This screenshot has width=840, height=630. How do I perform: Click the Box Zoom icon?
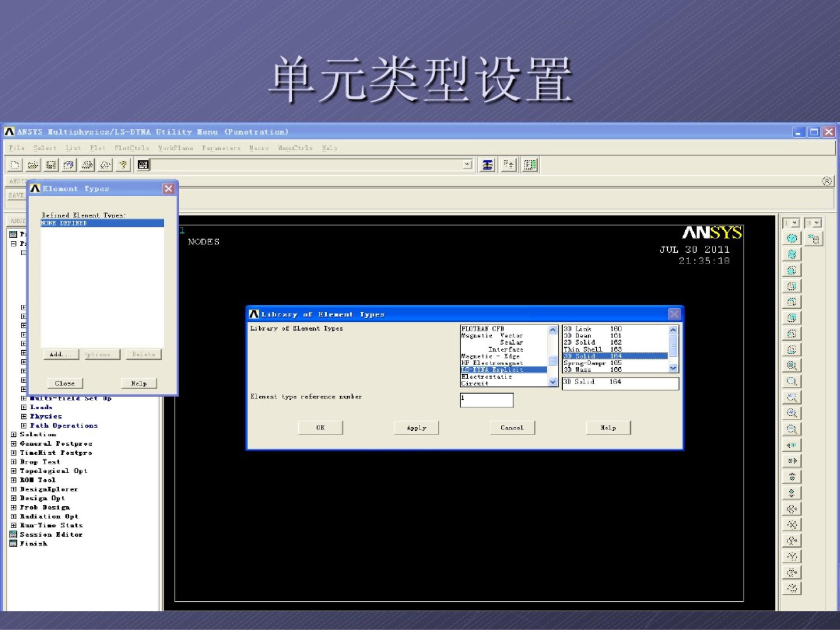(x=792, y=381)
